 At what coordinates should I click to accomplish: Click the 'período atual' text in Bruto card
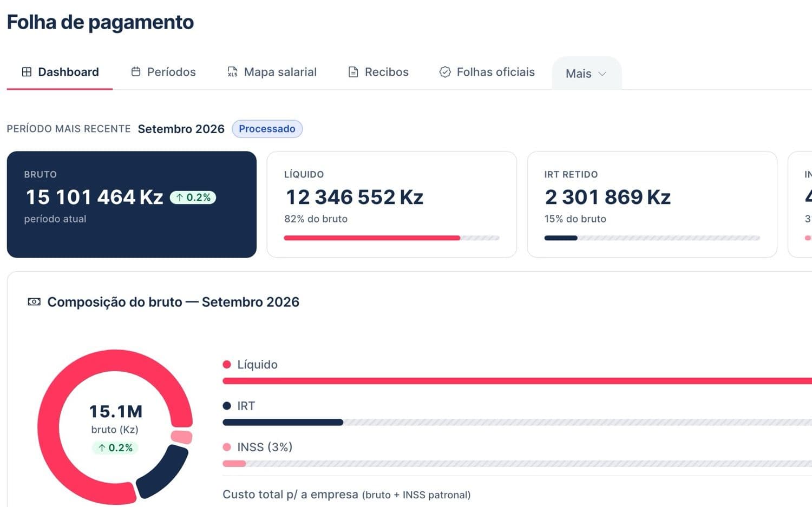(55, 219)
